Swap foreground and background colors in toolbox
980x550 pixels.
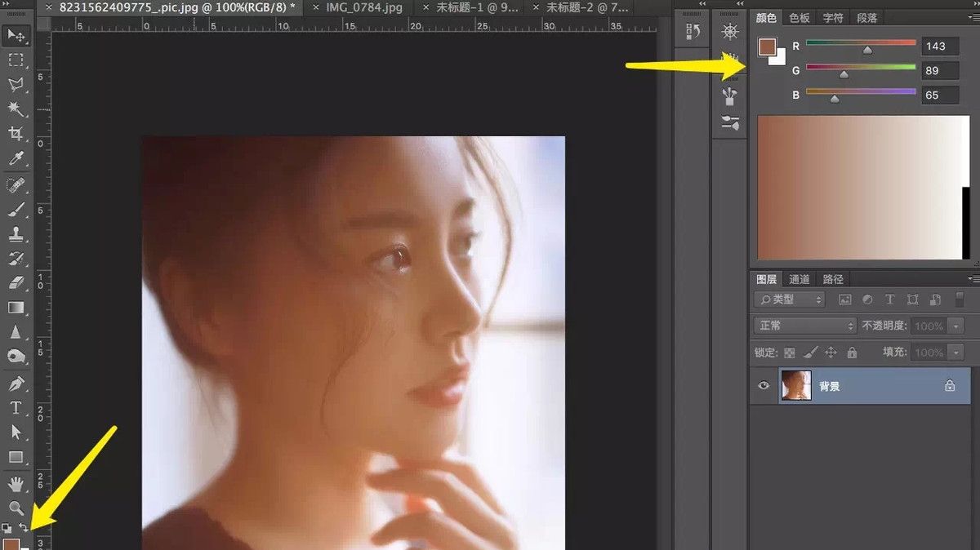click(x=24, y=528)
